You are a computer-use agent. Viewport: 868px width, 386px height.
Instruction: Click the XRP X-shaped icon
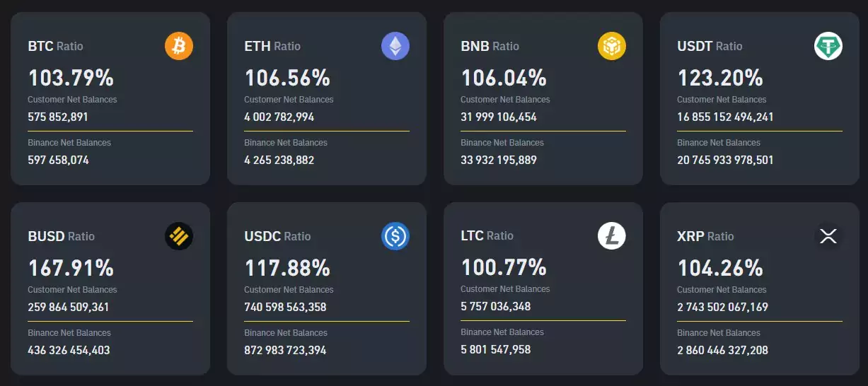tap(828, 236)
